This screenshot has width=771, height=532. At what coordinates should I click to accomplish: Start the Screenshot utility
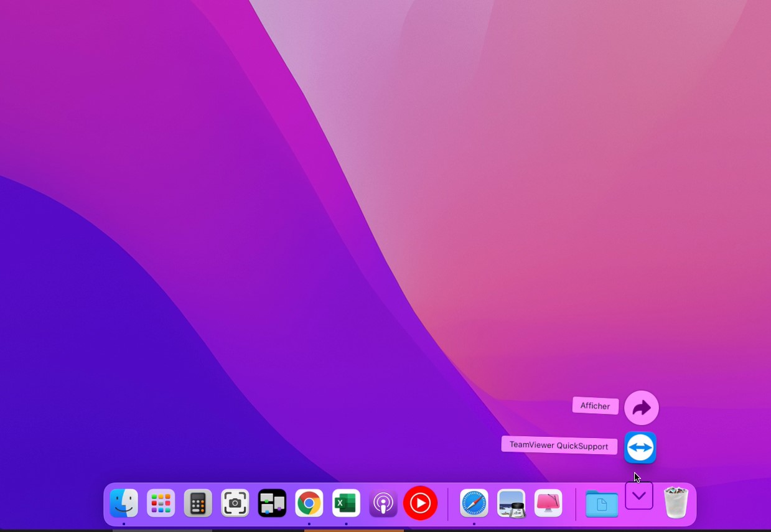(x=235, y=503)
